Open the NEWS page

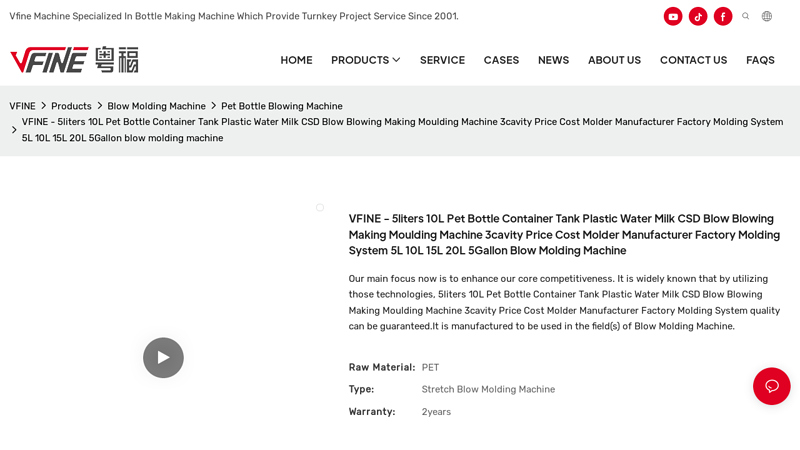(x=554, y=60)
